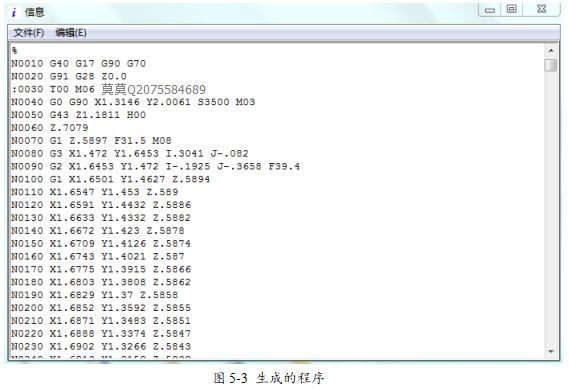Click the scrollbar up arrow
Screen dimensions: 569x389
[551, 50]
